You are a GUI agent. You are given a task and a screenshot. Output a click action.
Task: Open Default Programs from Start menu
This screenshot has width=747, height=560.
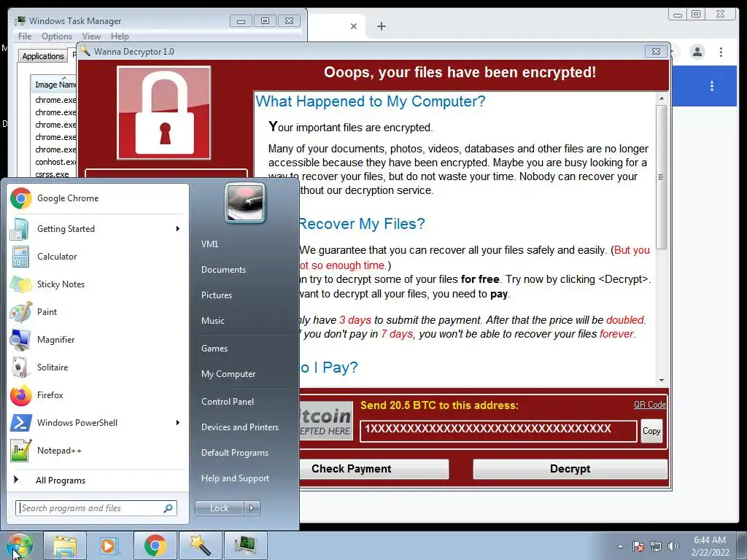234,453
